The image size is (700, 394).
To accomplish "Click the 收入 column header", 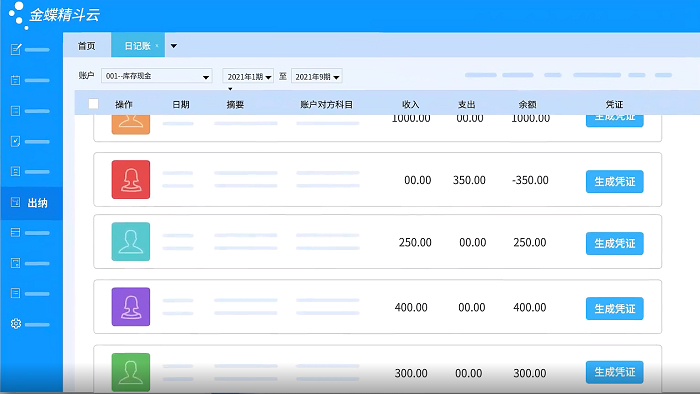I will coord(411,104).
